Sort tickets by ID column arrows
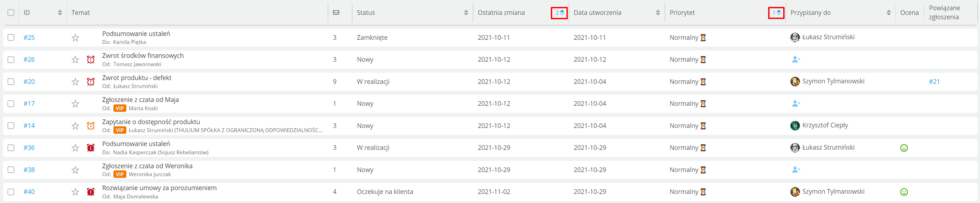Viewport: 980px width, 203px height. [60, 13]
